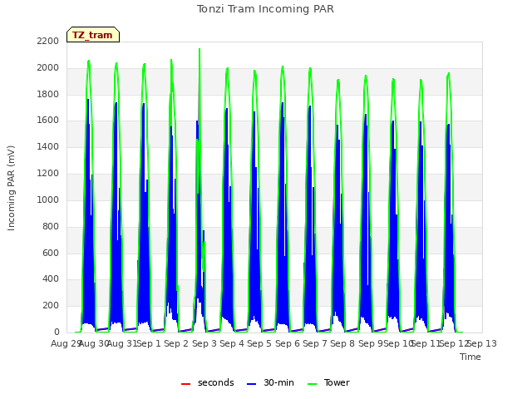
Task: Toggle the seconds legend entry
Action: [207, 382]
